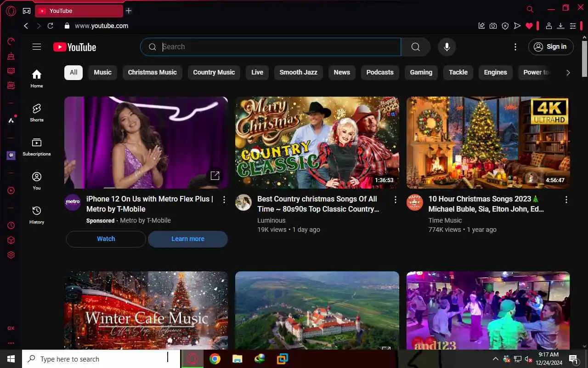Take a snapshot with the camera icon
This screenshot has height=368, width=588.
[x=493, y=26]
